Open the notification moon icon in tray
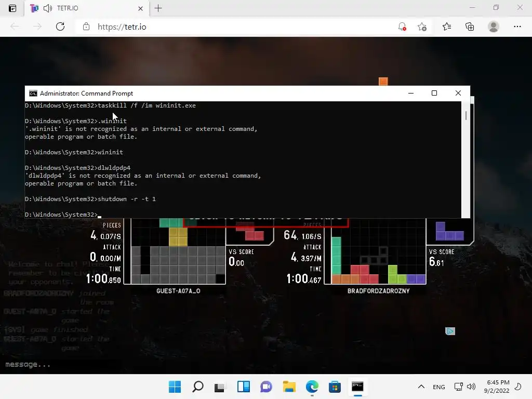Screen dimensions: 532x399 [x=518, y=387]
